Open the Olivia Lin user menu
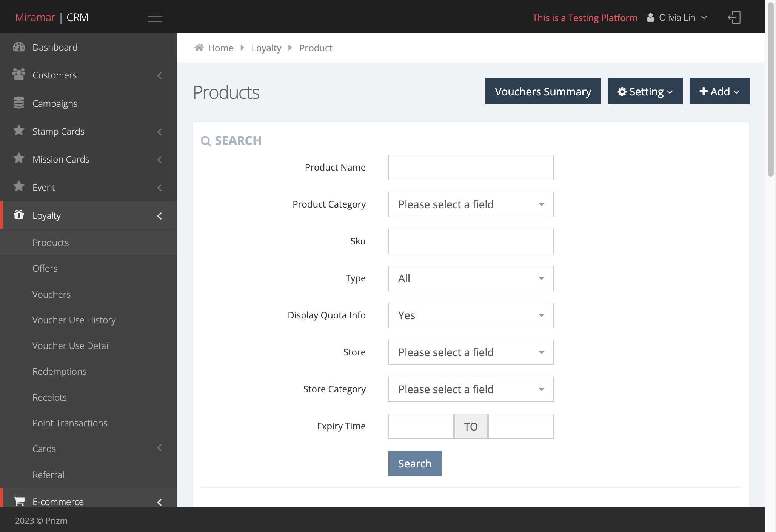Image resolution: width=776 pixels, height=532 pixels. (677, 17)
